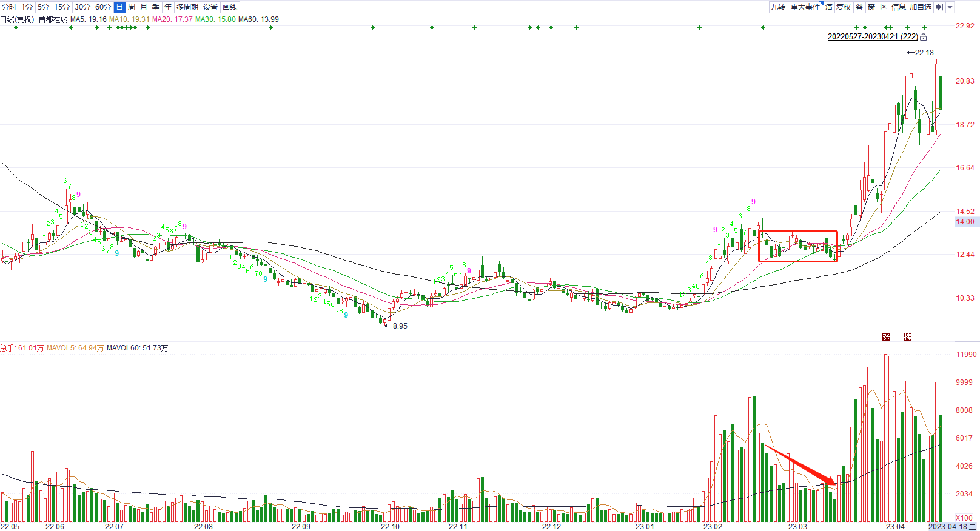
Task: Click the MA60: 13.99 indicator label
Action: 259,19
